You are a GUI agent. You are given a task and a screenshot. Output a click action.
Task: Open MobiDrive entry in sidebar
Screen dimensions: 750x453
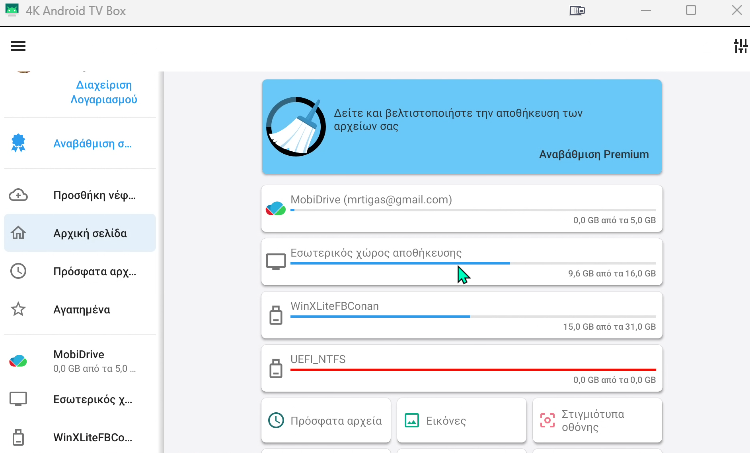[80, 361]
